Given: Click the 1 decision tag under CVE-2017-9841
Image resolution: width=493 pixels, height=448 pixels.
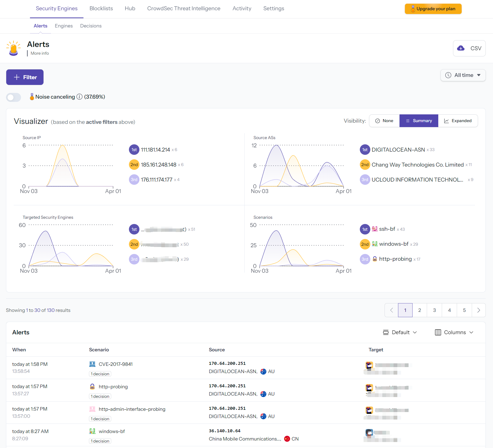Looking at the screenshot, I should click(100, 374).
